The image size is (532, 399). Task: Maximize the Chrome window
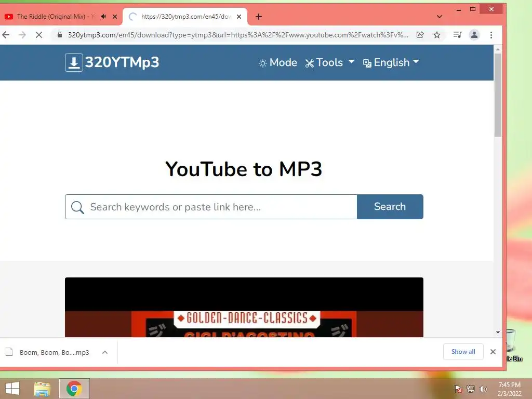[473, 9]
